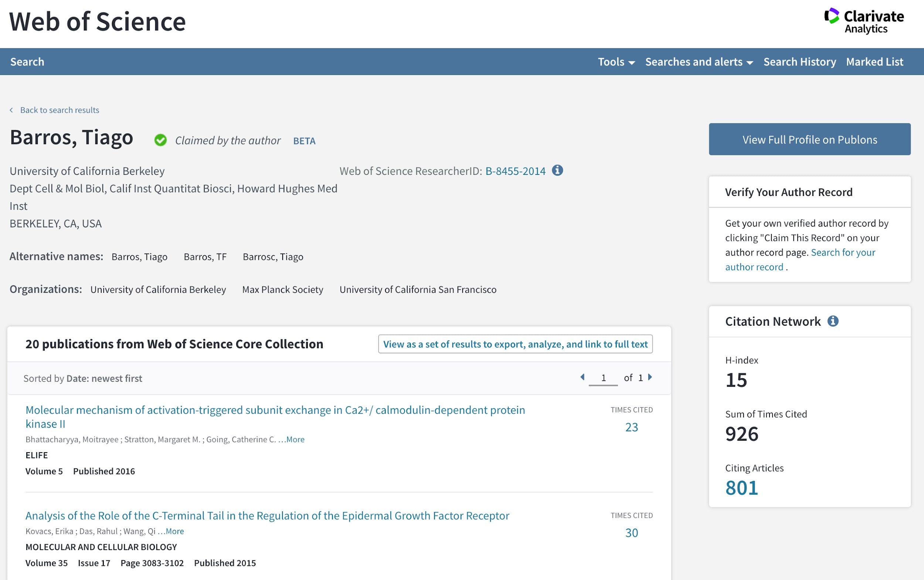Viewport: 924px width, 580px height.
Task: Click BERKELEY, CA, USA address line
Action: coord(55,224)
